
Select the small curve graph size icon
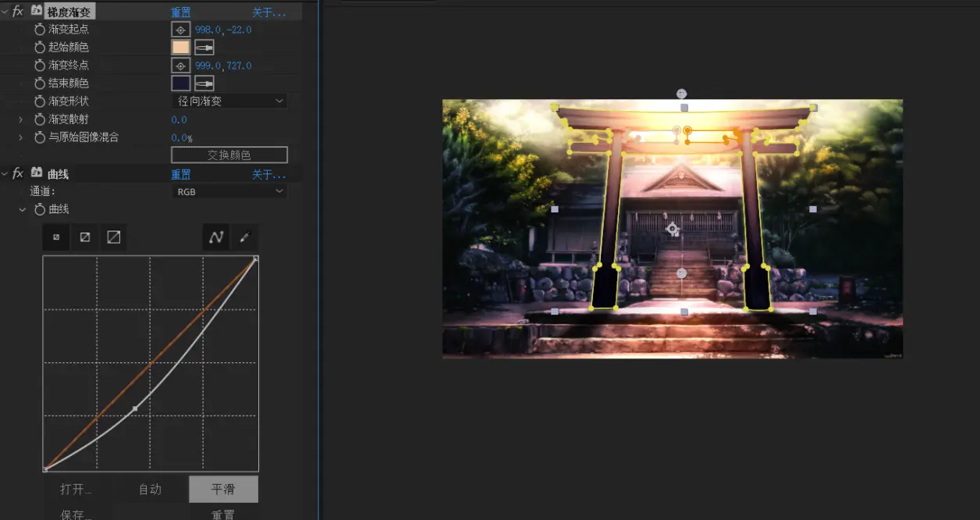[x=56, y=237]
